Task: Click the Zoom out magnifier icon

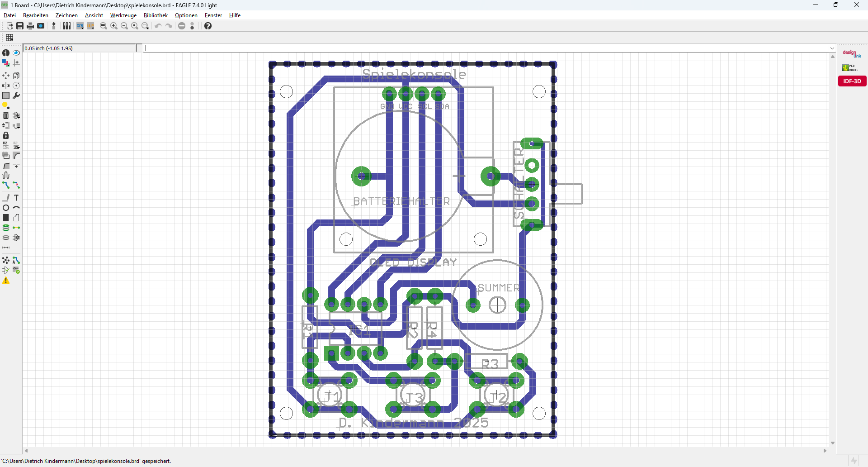Action: point(124,26)
